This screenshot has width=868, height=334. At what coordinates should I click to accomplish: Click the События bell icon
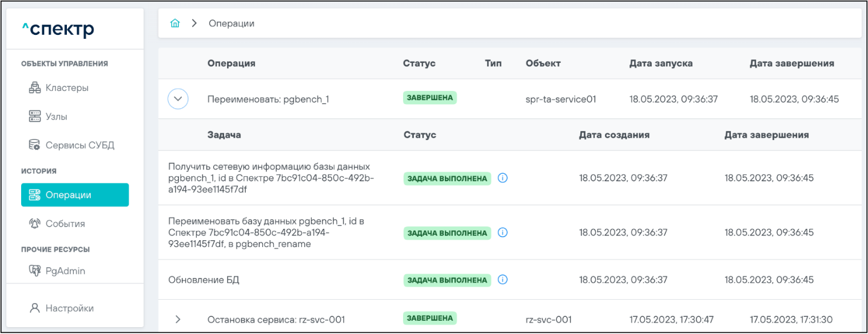(x=35, y=224)
